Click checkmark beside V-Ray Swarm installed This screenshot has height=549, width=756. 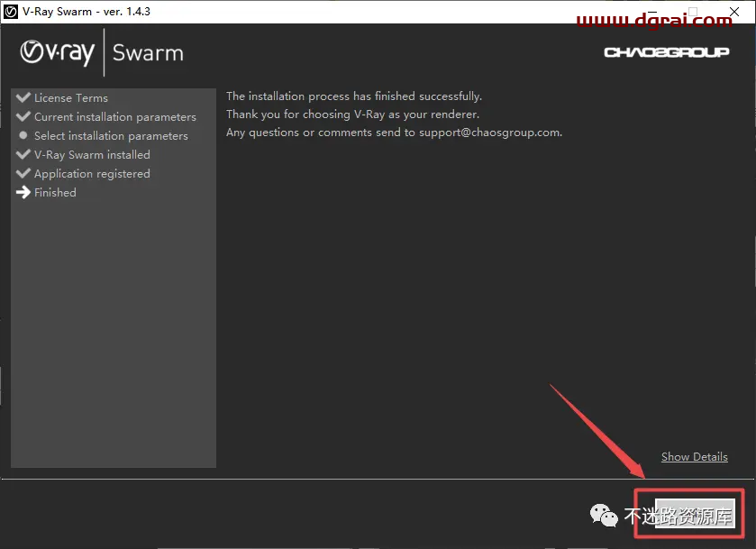pos(23,154)
